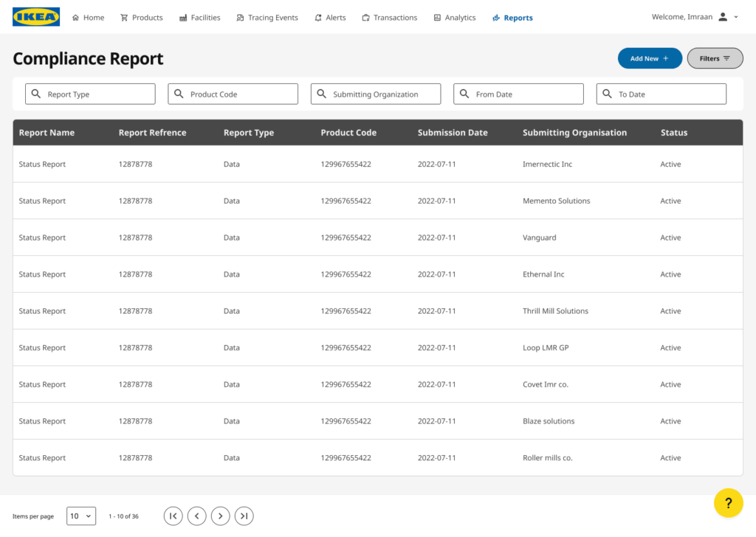Click the Reports icon in navbar
This screenshot has height=537, width=756.
[496, 18]
